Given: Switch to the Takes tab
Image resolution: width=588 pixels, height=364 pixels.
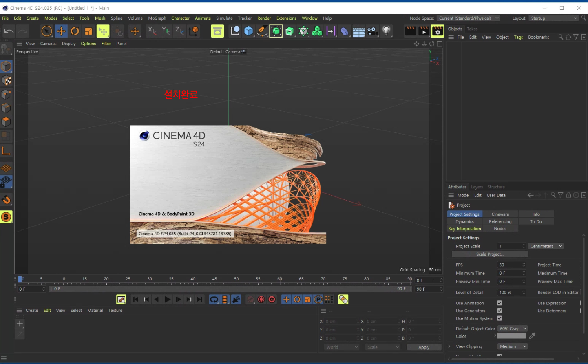Looking at the screenshot, I should [472, 29].
